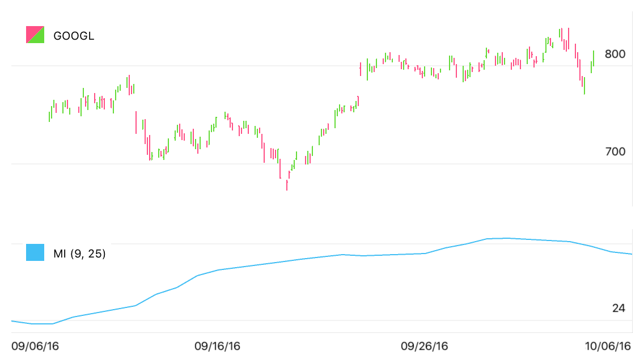This screenshot has height=363, width=644.
Task: Select the GOOGL series legend label
Action: pos(74,36)
